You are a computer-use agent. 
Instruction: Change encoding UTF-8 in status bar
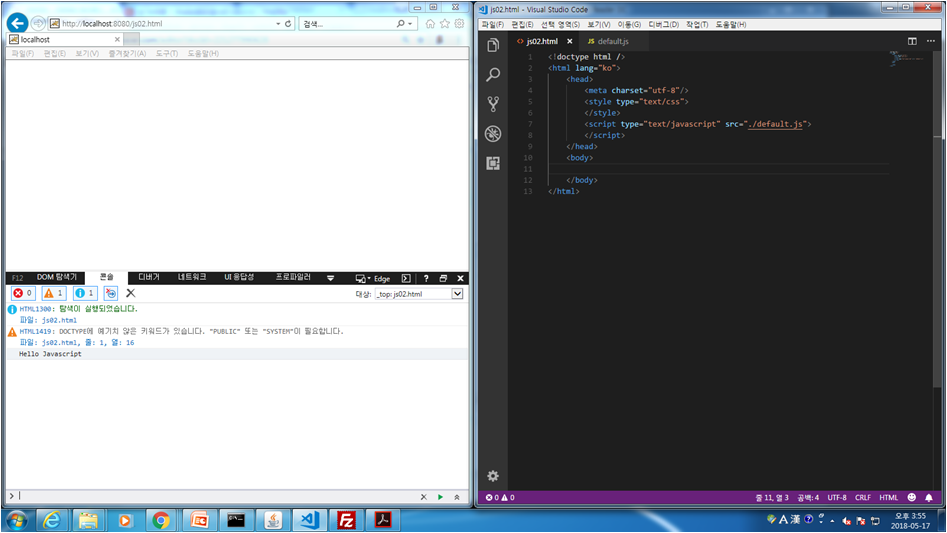836,497
